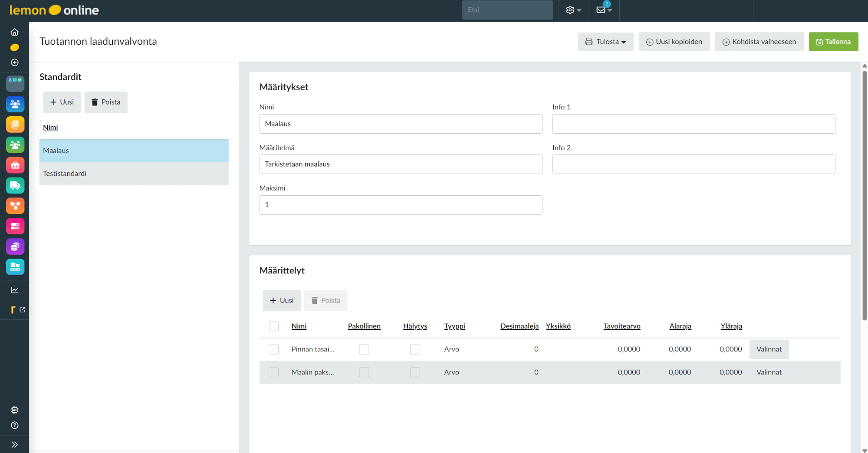The width and height of the screenshot is (868, 453).
Task: Open the Tulosta dropdown menu
Action: click(x=605, y=42)
